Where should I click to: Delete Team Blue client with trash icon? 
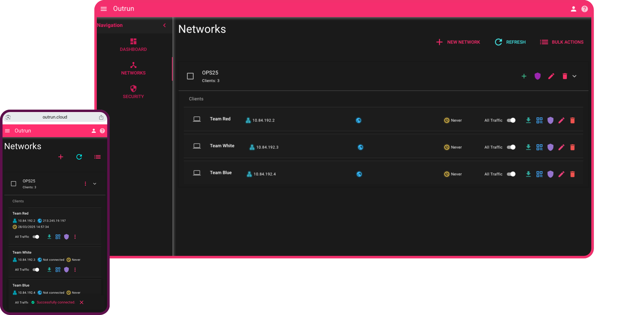point(572,174)
